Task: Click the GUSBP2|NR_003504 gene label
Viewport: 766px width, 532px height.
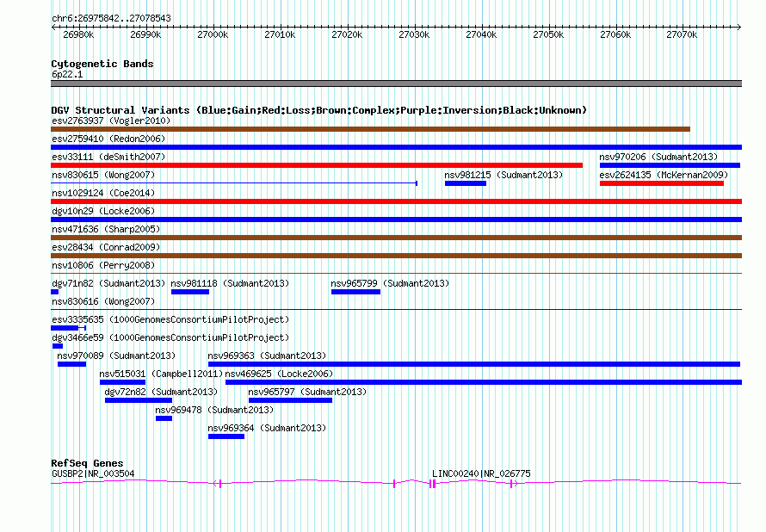Action: coord(93,473)
